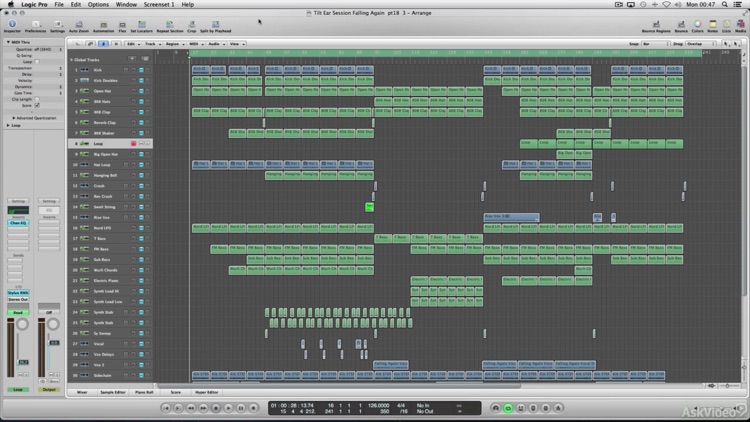Open the Options menu
Image resolution: width=750 pixels, height=422 pixels.
click(x=98, y=4)
